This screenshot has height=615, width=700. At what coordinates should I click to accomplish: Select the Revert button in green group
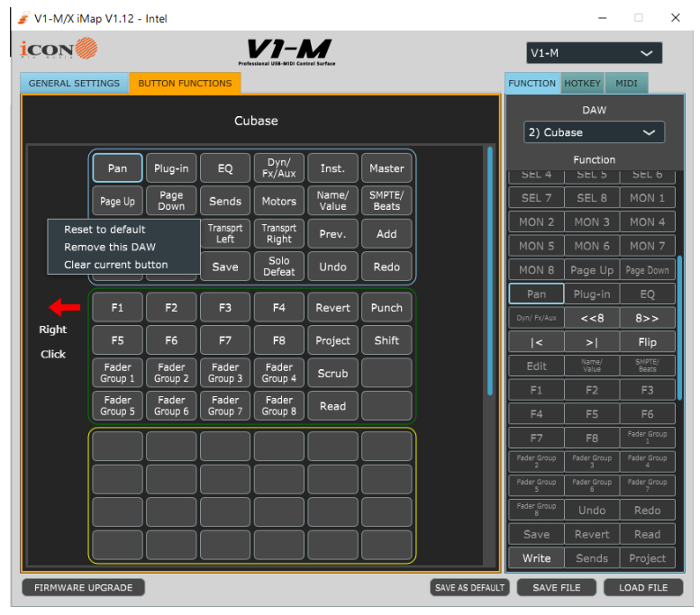coord(332,308)
